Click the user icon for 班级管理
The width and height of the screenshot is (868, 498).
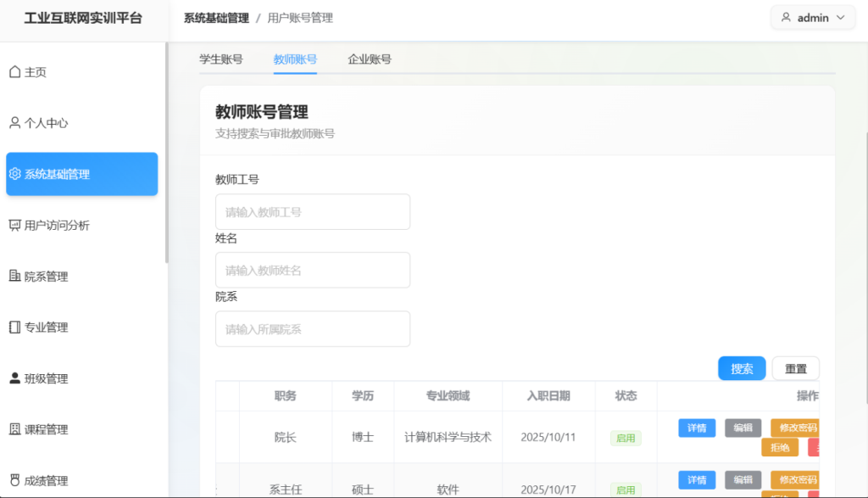point(14,378)
